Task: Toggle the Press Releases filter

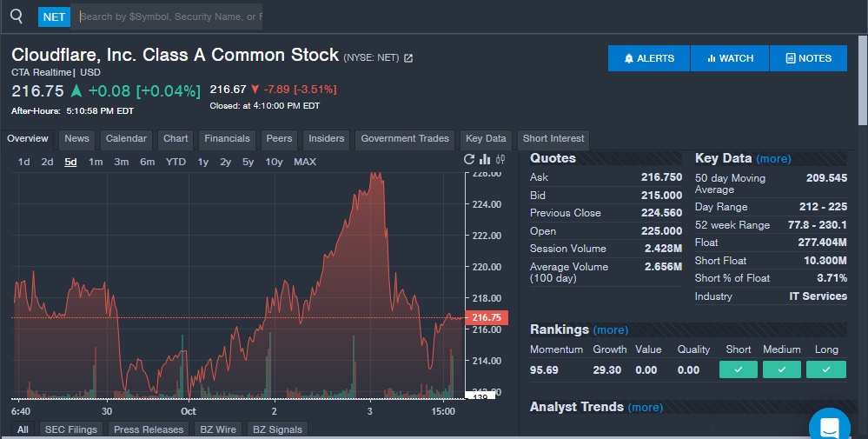Action: click(149, 429)
